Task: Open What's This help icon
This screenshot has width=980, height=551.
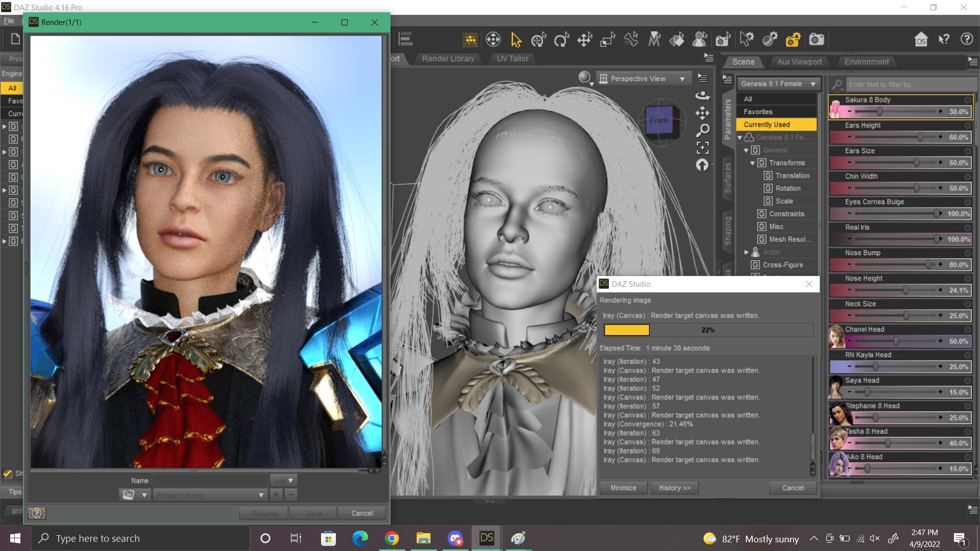Action: coord(944,39)
